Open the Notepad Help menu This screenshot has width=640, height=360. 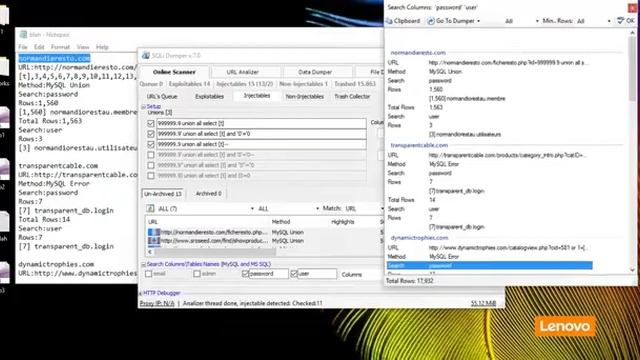pyautogui.click(x=102, y=47)
